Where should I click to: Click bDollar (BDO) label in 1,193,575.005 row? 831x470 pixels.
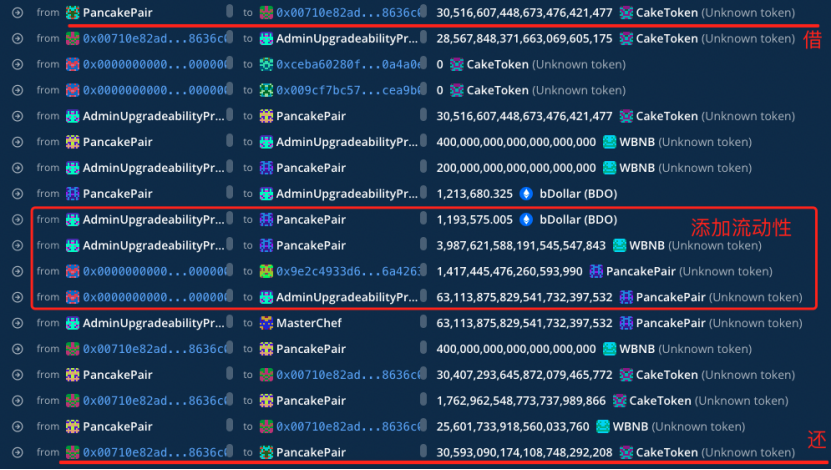(x=578, y=220)
